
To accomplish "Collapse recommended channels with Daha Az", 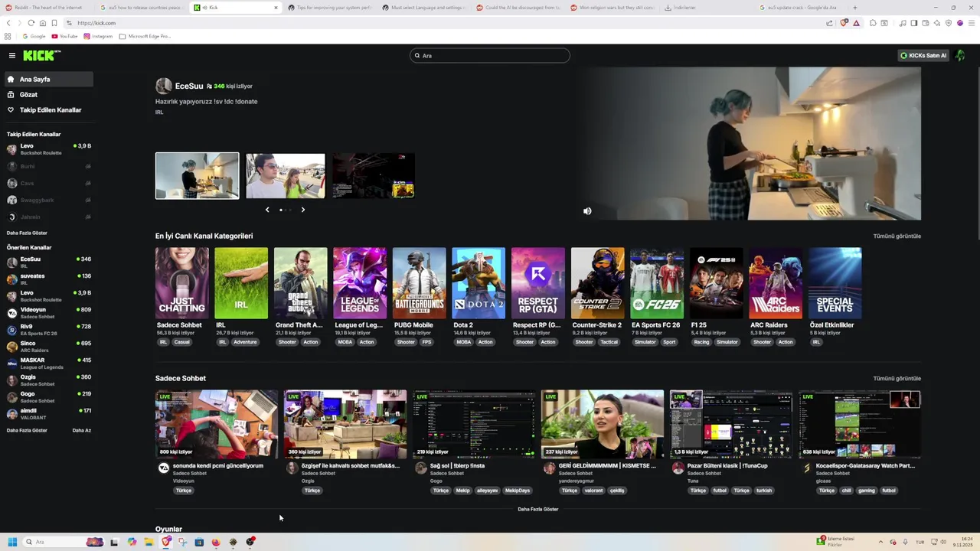I will pos(81,430).
